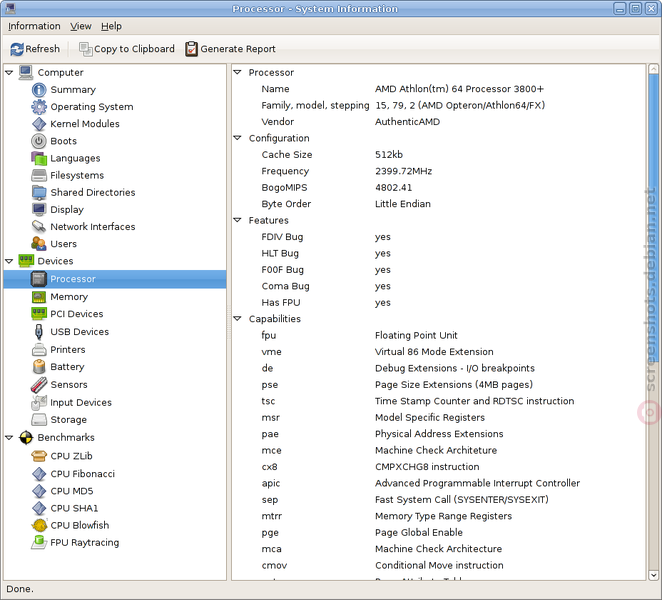Viewport: 662px width, 600px height.
Task: Generate a system report
Action: [231, 49]
